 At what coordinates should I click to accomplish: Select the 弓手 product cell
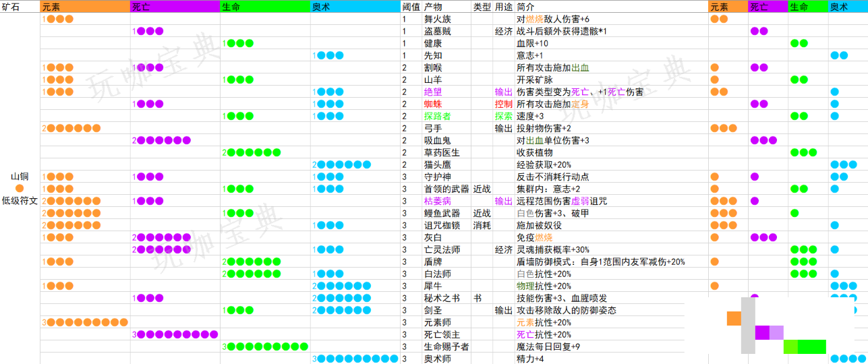click(x=433, y=128)
